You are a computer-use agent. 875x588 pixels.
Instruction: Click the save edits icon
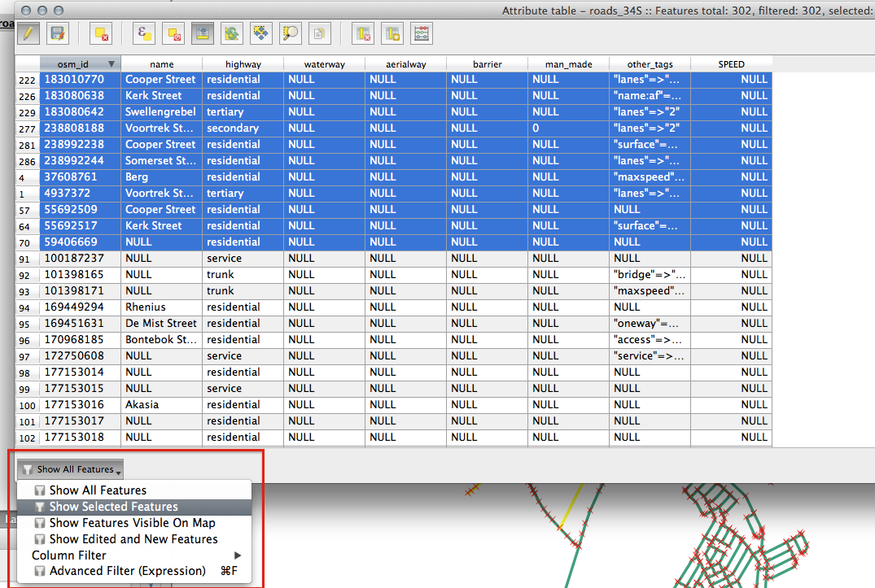pyautogui.click(x=57, y=33)
